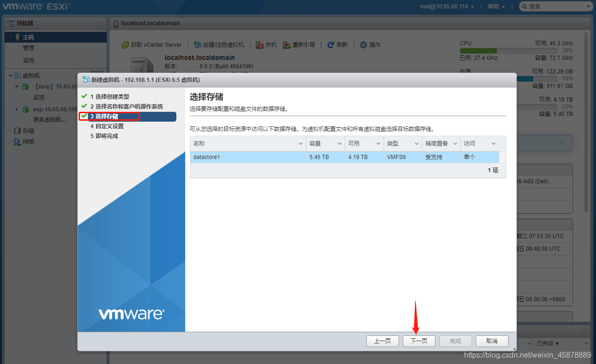
Task: Select 虚拟机 in the navigator
Action: 31,76
